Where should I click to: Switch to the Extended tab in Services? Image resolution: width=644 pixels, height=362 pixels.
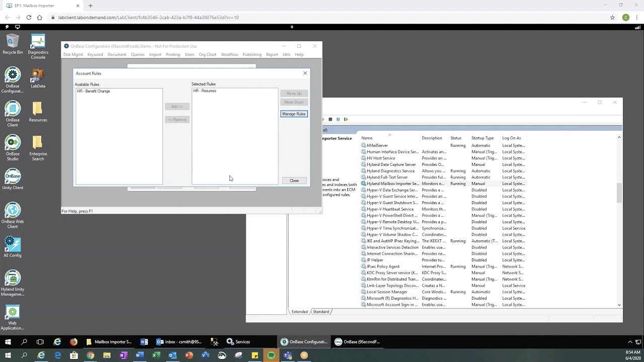299,312
